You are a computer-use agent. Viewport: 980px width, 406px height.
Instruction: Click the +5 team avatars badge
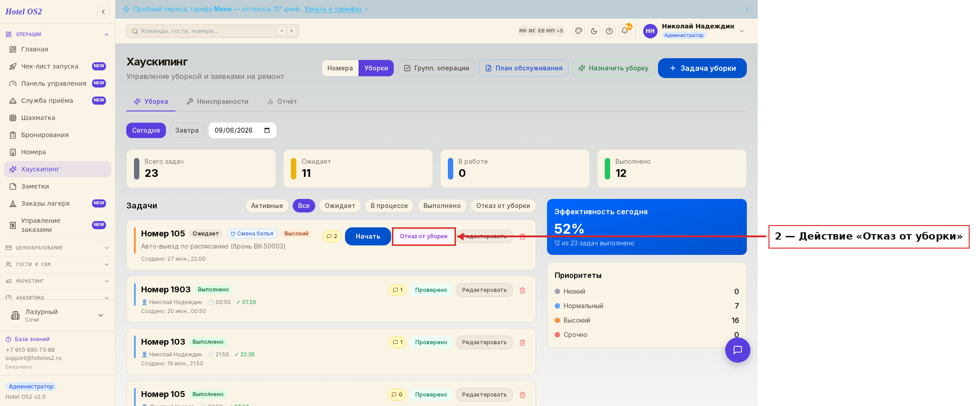pos(560,31)
